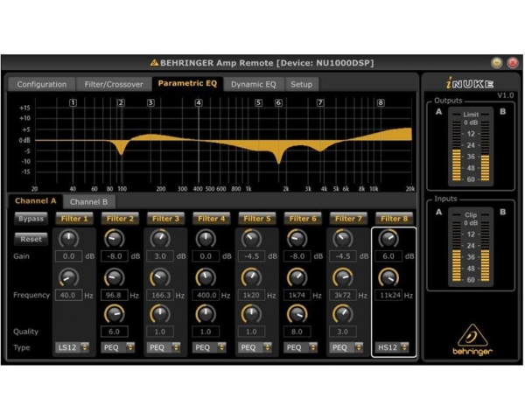
Task: Click Filter 1 frequency field showing 40.0
Action: tap(68, 295)
